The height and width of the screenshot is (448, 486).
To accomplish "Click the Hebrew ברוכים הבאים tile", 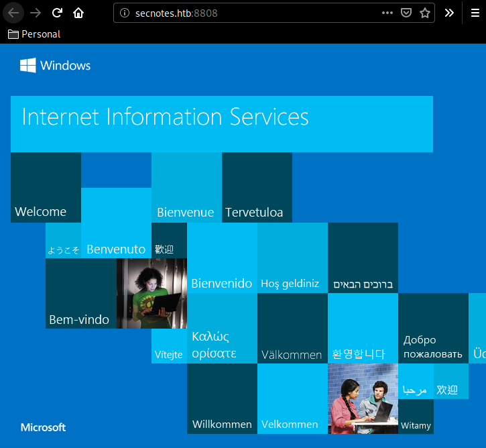I will click(363, 258).
